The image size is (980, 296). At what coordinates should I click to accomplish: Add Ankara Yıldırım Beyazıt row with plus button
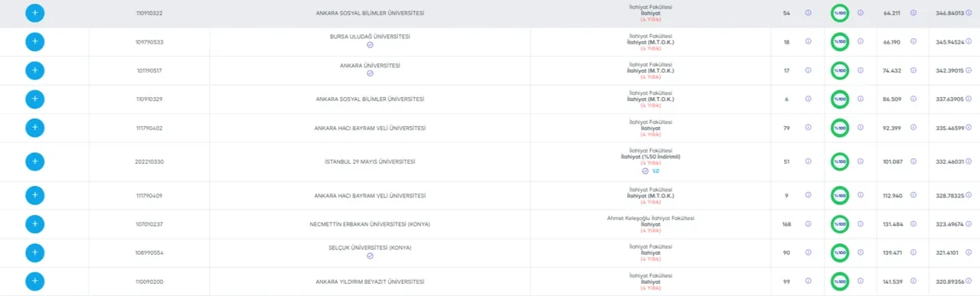click(35, 281)
